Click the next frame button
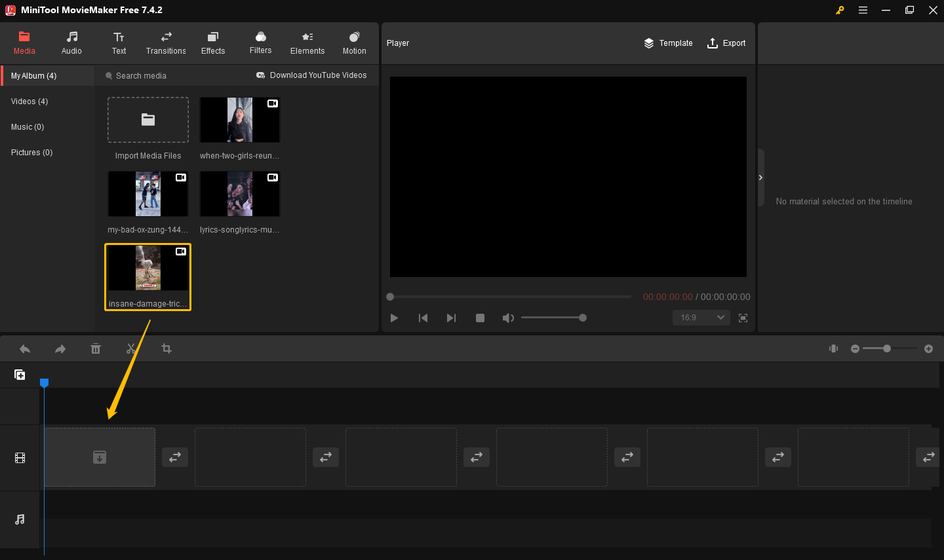The height and width of the screenshot is (560, 944). (451, 318)
